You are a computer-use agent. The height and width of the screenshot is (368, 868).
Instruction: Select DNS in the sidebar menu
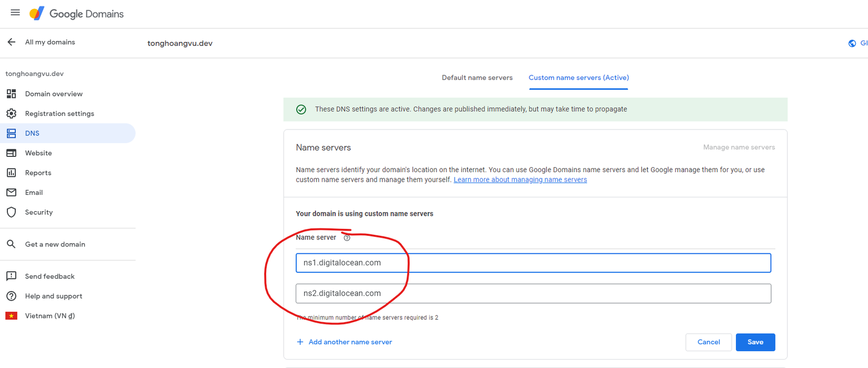click(33, 133)
